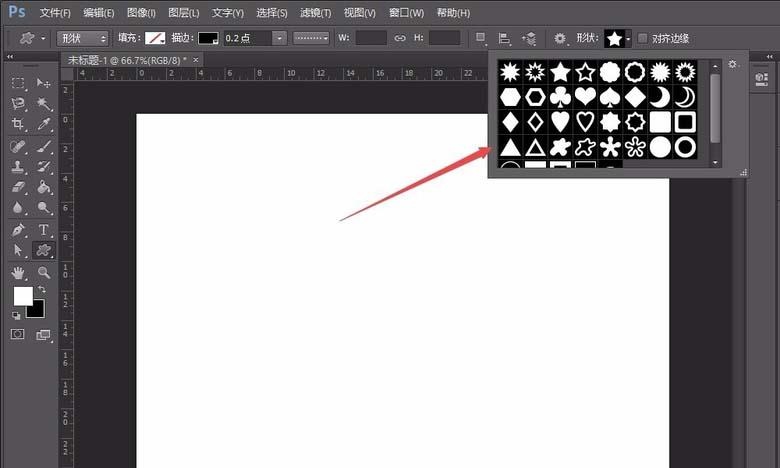Screen dimensions: 780x468
Task: Select the Crop tool
Action: pos(18,124)
